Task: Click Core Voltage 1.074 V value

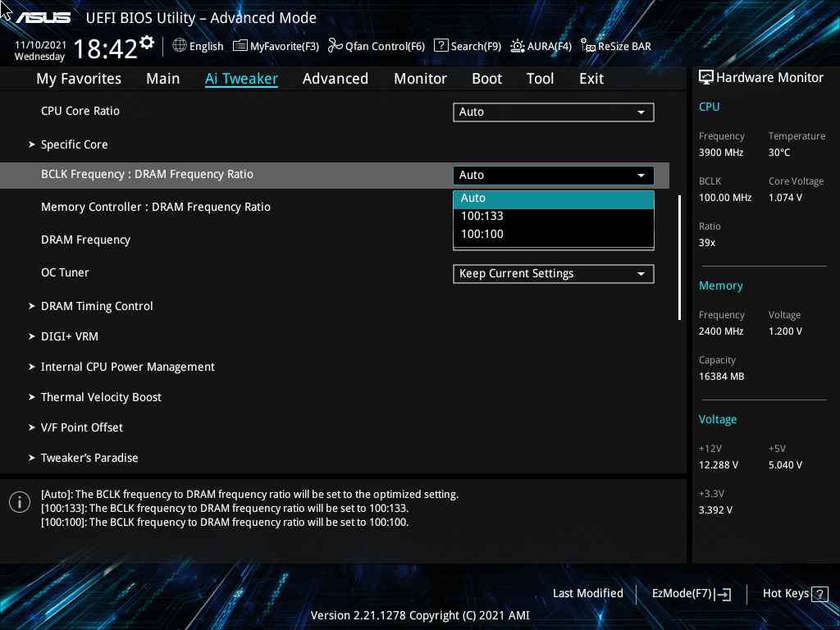Action: (x=785, y=198)
